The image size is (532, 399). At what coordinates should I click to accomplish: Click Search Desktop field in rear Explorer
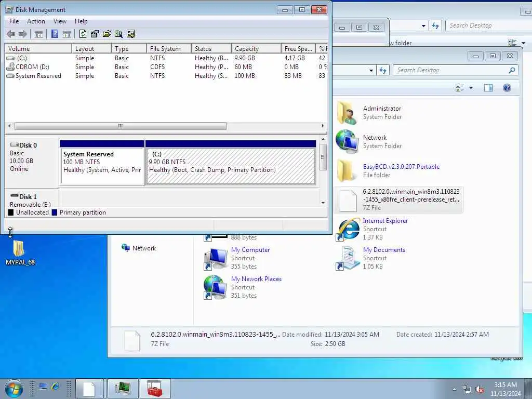click(488, 25)
